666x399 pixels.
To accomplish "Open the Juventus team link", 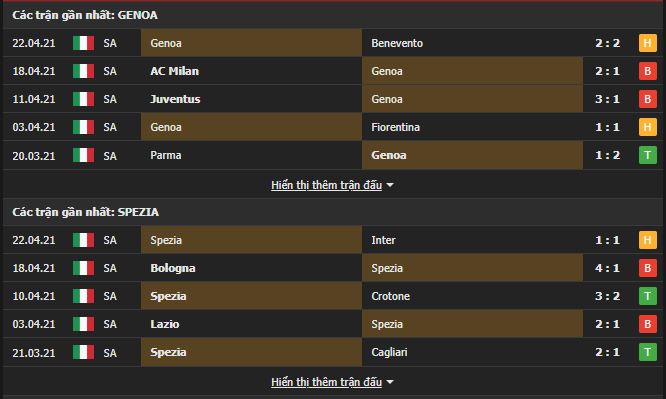I will pos(175,99).
